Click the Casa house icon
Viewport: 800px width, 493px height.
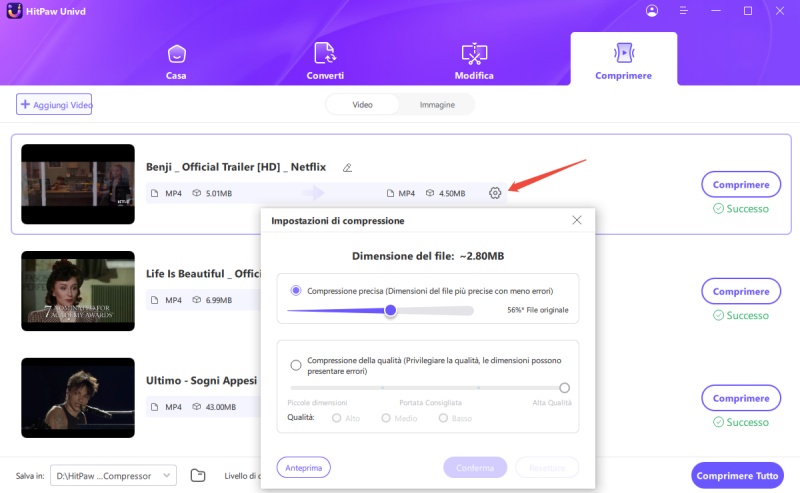click(177, 54)
